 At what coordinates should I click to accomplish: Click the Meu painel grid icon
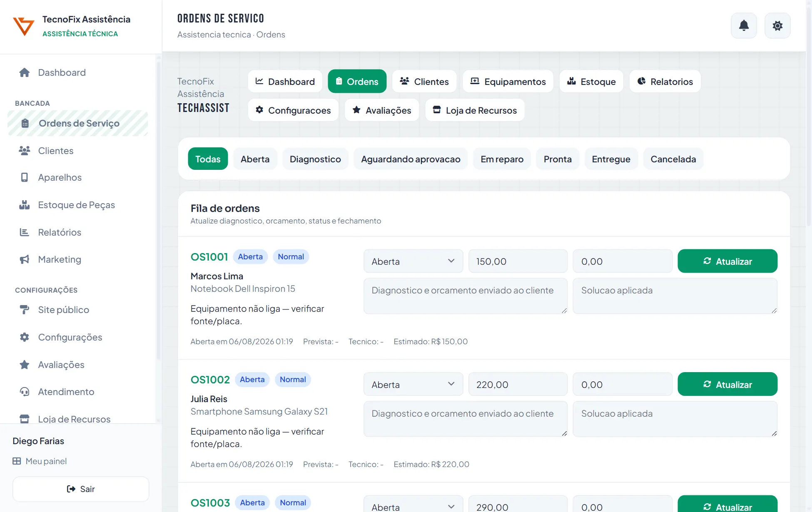[17, 461]
